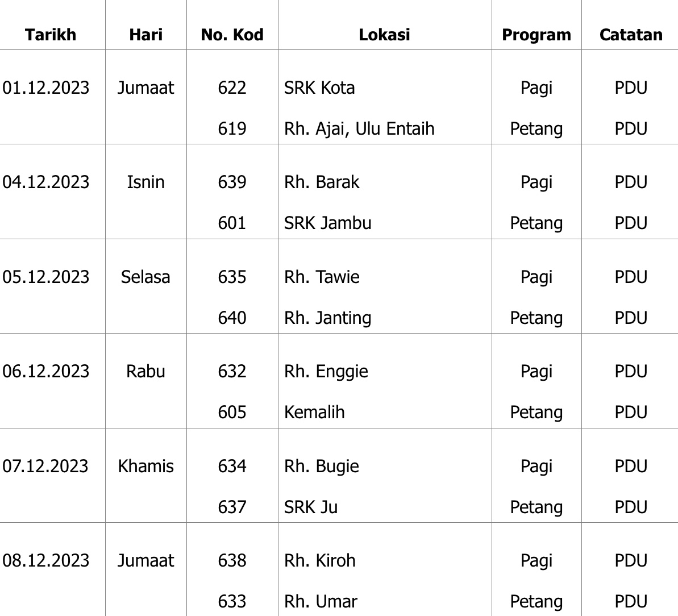Click code number 635
678x616 pixels.
click(x=232, y=277)
